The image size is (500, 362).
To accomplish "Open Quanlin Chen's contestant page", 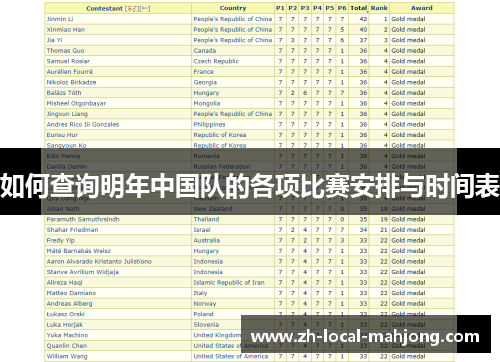I will (x=67, y=346).
